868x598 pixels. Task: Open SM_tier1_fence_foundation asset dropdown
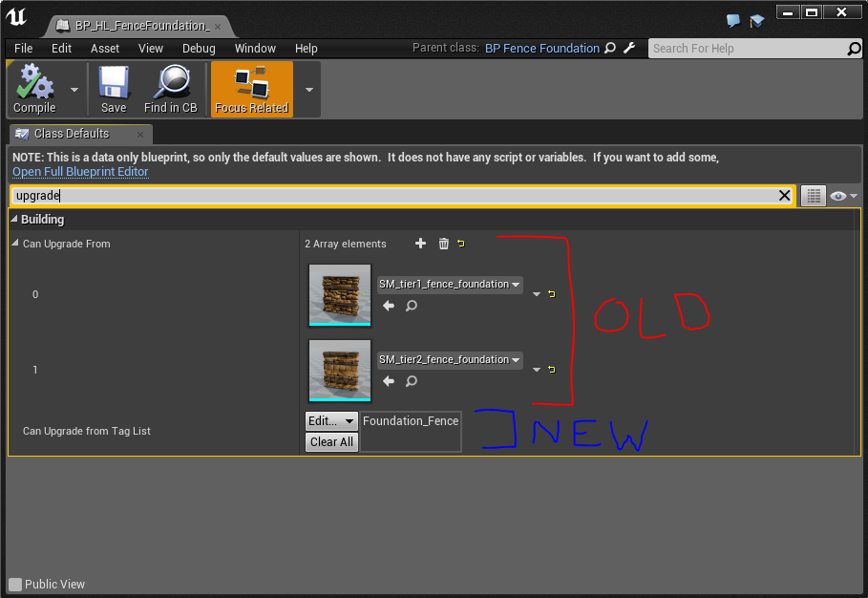[450, 285]
